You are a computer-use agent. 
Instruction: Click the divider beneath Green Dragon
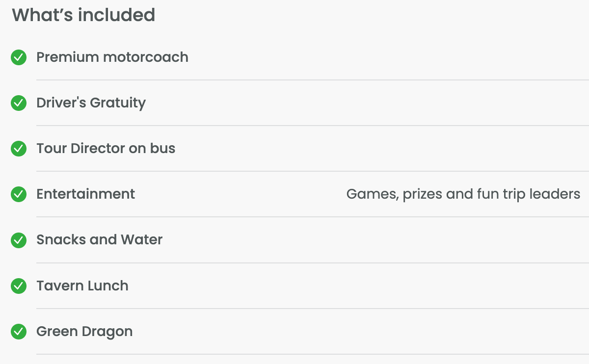[313, 354]
